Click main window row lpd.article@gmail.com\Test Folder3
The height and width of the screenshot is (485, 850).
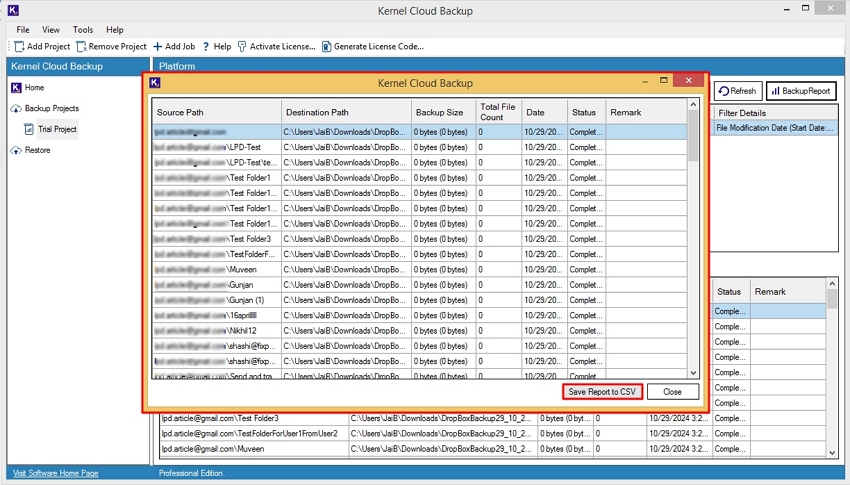coord(492,418)
